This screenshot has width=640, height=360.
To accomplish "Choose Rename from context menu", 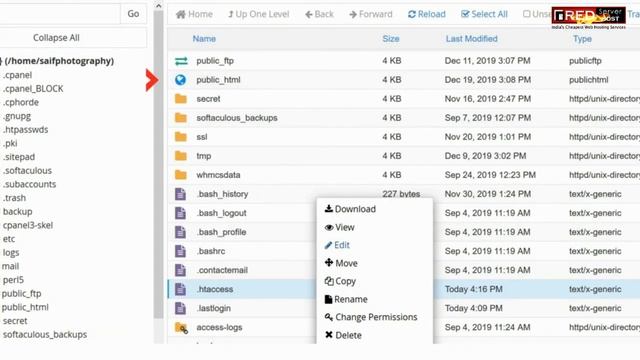I will pyautogui.click(x=346, y=299).
